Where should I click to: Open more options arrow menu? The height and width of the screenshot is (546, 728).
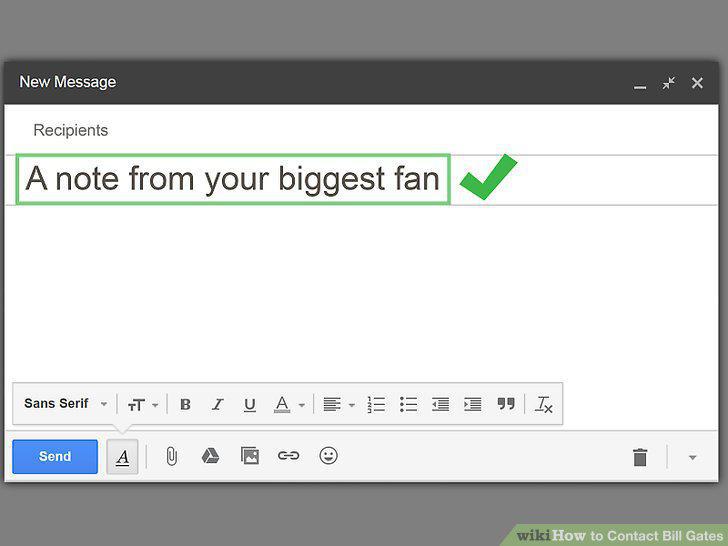coord(693,458)
